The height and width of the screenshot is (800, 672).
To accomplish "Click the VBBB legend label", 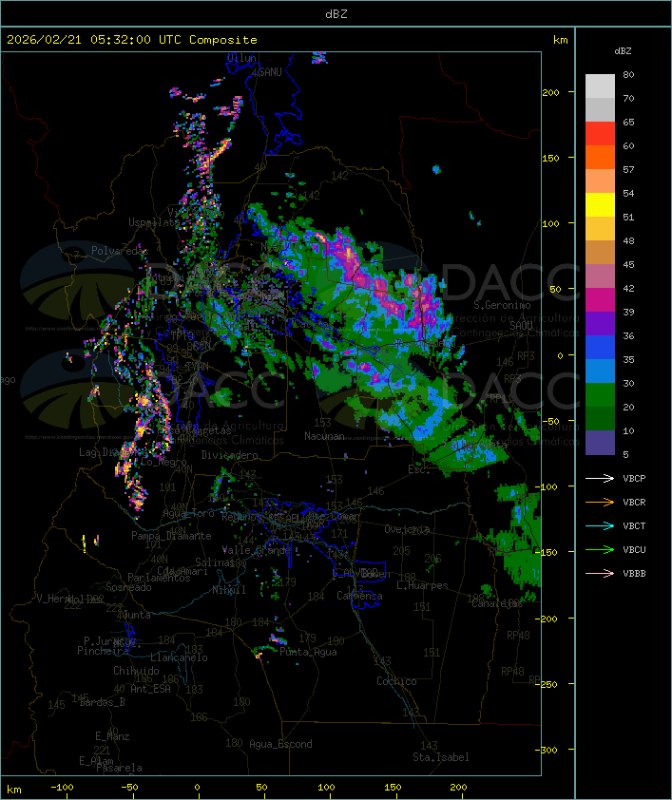I will click(634, 573).
